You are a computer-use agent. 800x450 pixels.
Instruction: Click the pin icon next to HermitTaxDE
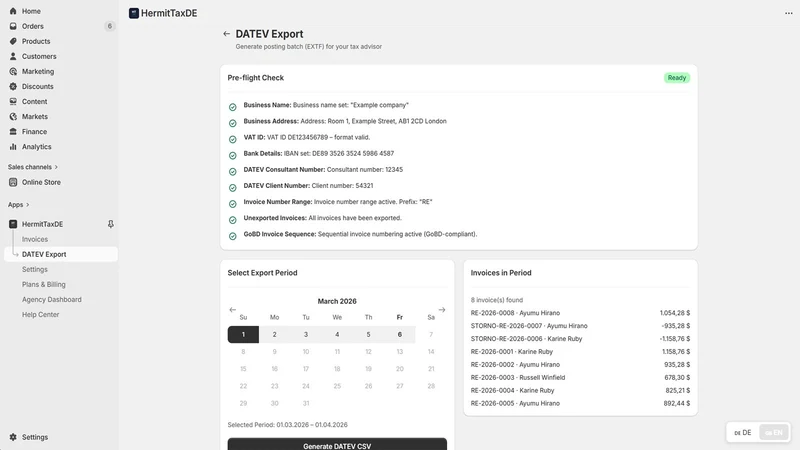click(x=110, y=224)
